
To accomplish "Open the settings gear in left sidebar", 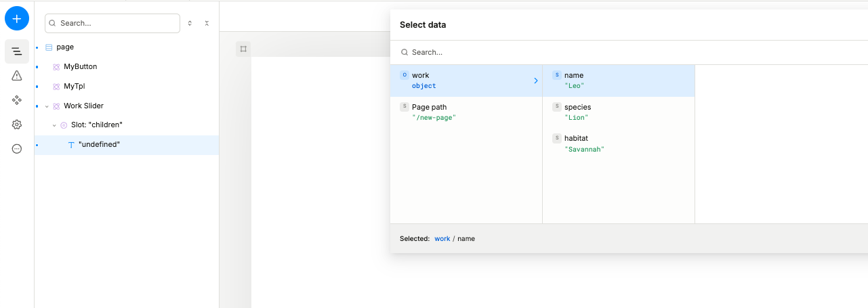I will [x=17, y=125].
